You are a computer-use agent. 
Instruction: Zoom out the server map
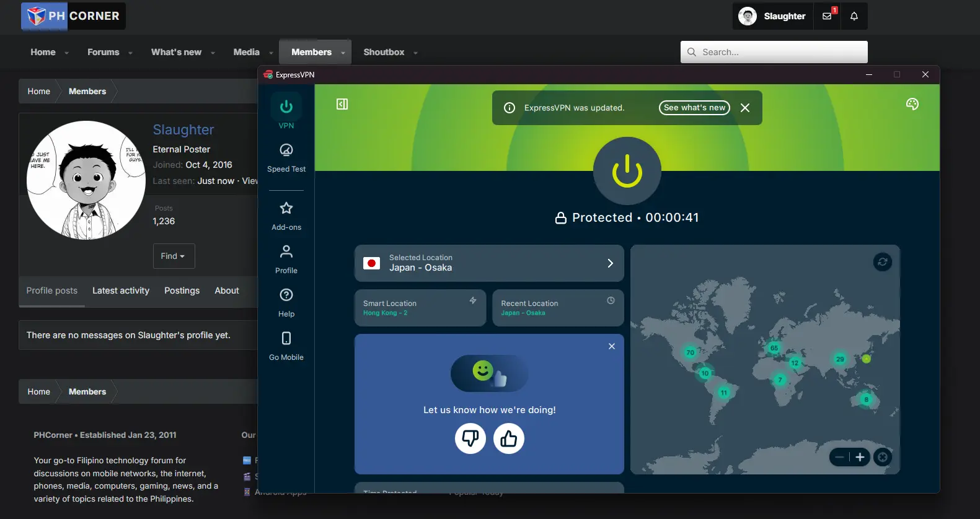coord(839,457)
